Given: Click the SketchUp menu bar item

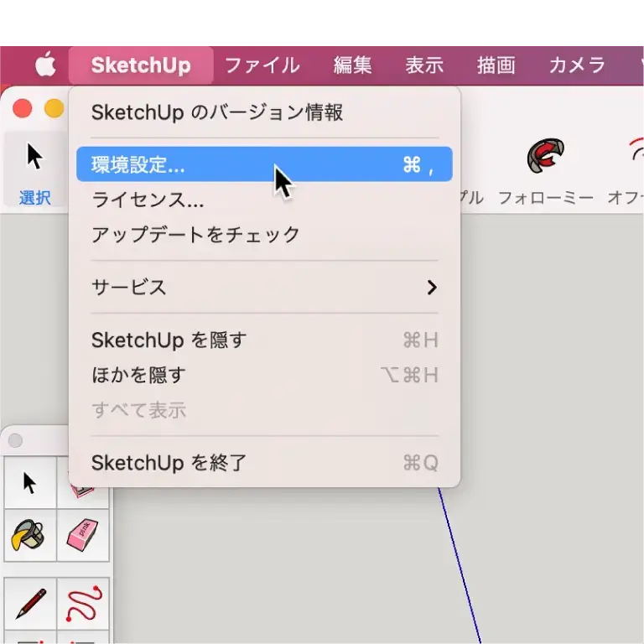Looking at the screenshot, I should coord(141,65).
